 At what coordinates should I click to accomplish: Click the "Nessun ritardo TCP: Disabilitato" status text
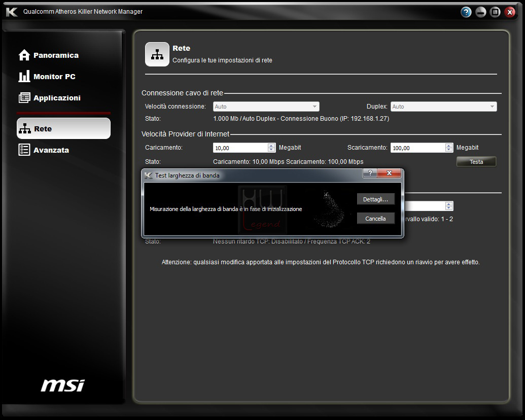pyautogui.click(x=292, y=241)
